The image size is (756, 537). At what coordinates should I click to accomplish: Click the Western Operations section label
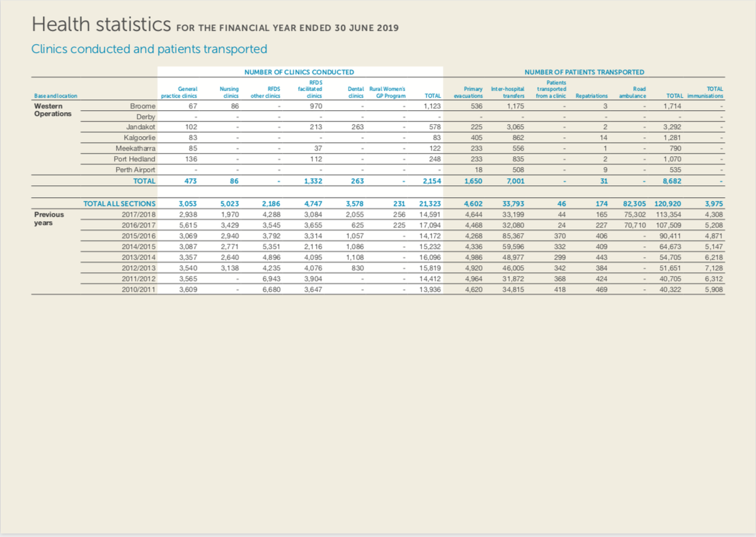52,110
